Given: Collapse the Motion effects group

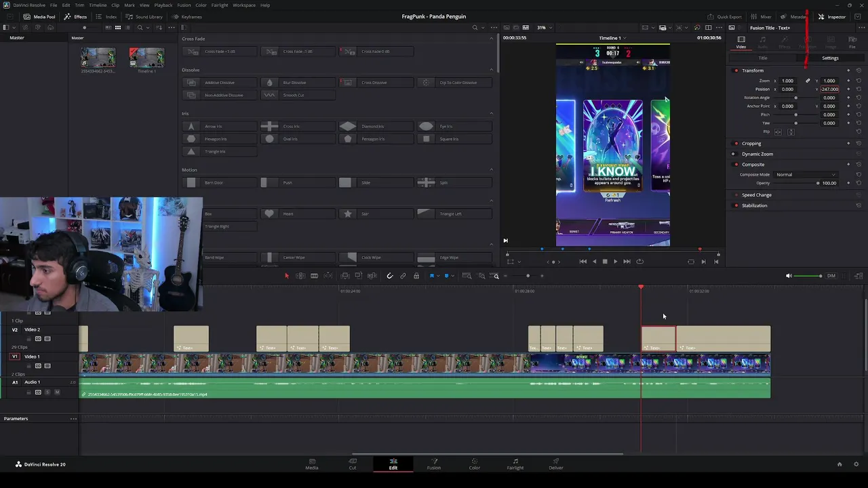Looking at the screenshot, I should 492,170.
